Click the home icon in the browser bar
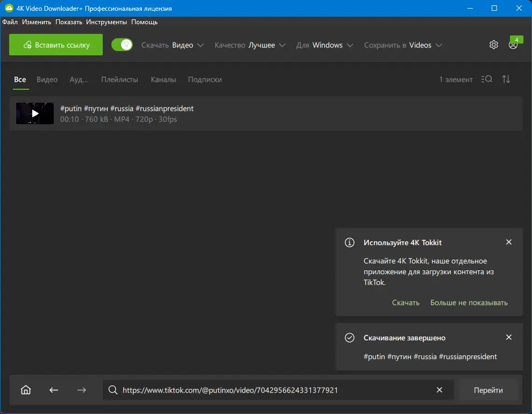This screenshot has height=414, width=532. tap(25, 390)
